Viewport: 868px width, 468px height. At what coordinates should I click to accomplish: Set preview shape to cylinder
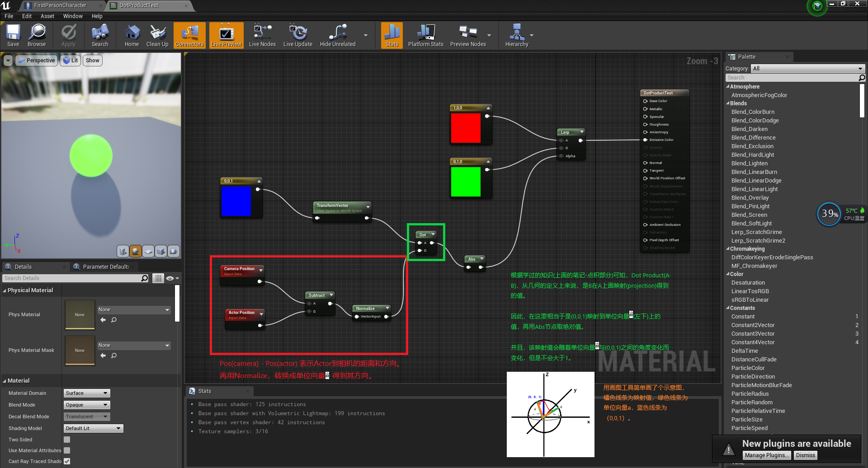tap(123, 251)
